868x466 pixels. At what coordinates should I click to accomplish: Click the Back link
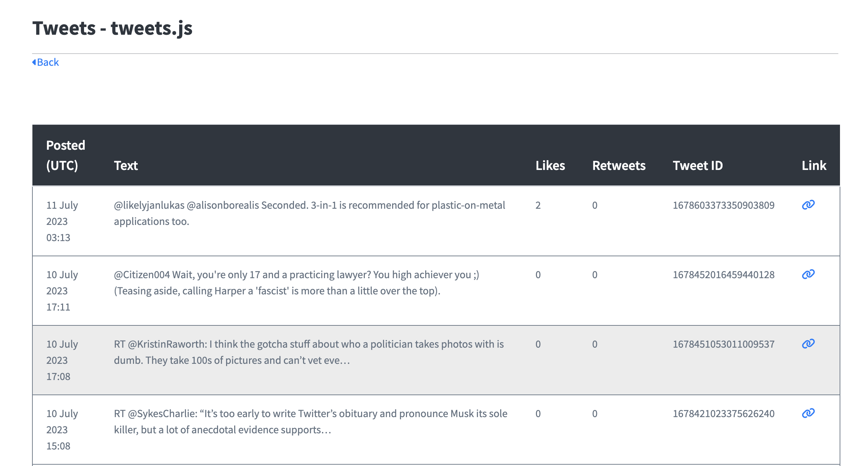click(48, 62)
